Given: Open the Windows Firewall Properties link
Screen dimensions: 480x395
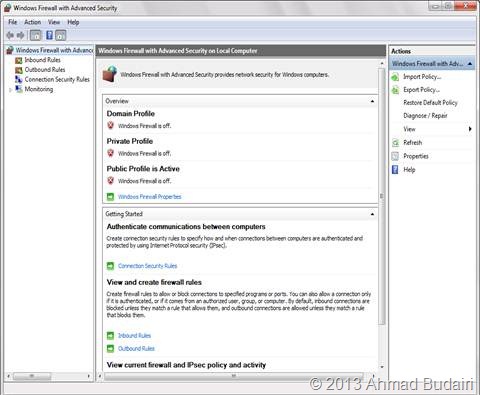Looking at the screenshot, I should click(150, 197).
